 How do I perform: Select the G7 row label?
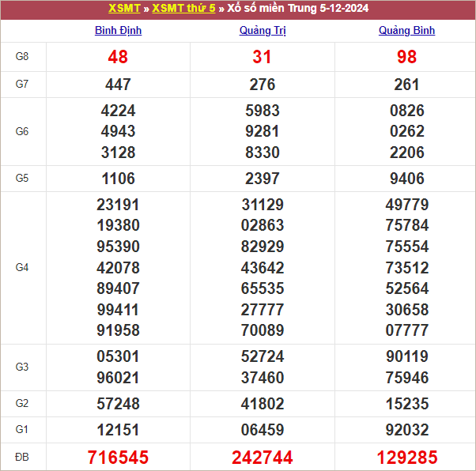point(22,84)
